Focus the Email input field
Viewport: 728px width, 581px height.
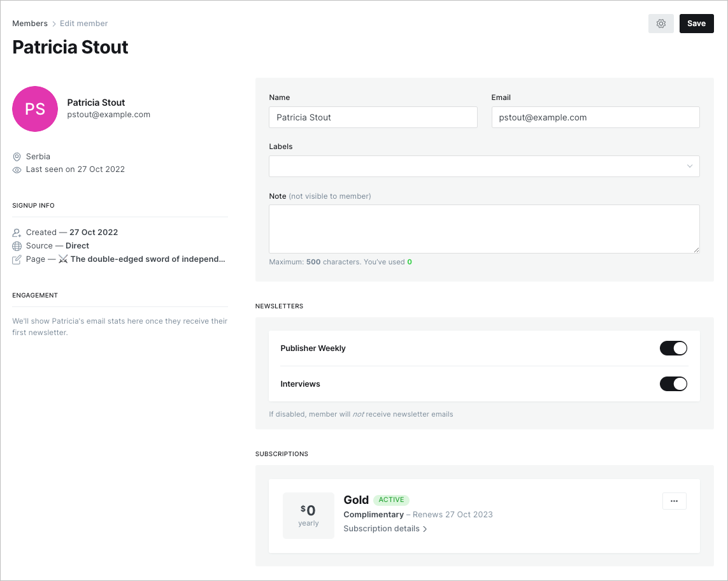[595, 117]
